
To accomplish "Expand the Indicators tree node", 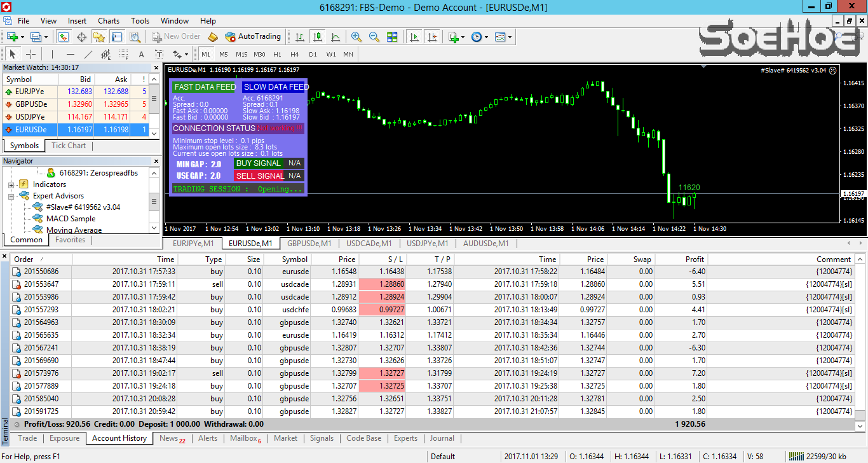I will coord(11,184).
